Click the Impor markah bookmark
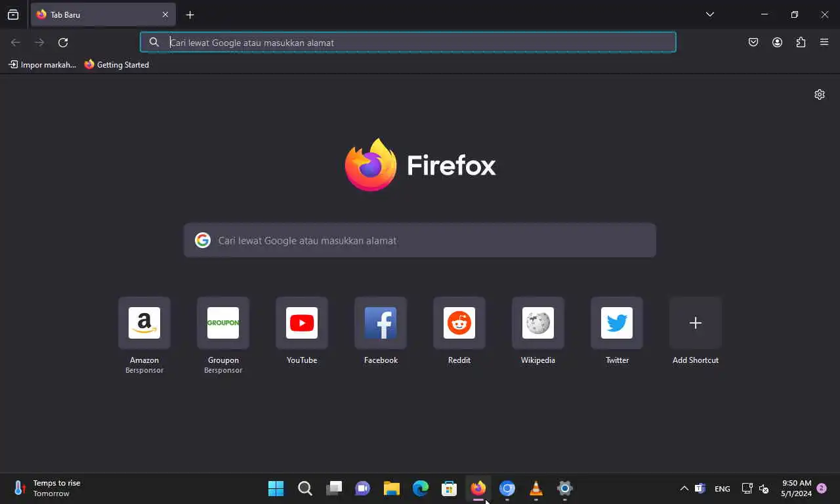The image size is (840, 504). [x=42, y=65]
